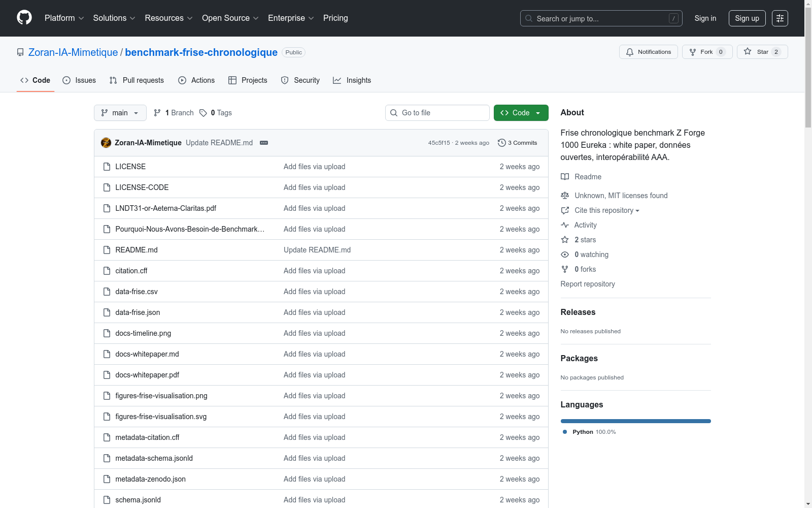The image size is (812, 508).
Task: Click the README.md file icon
Action: (x=107, y=250)
